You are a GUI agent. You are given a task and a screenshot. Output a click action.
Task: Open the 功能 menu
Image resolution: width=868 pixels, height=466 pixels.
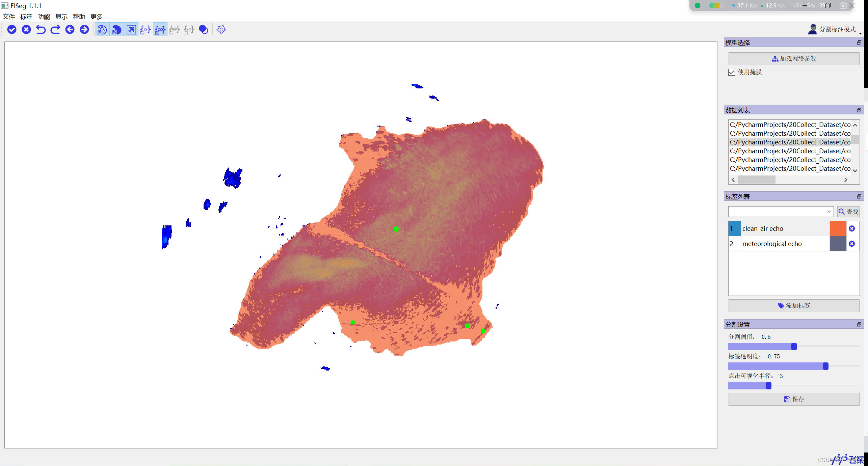tap(44, 17)
